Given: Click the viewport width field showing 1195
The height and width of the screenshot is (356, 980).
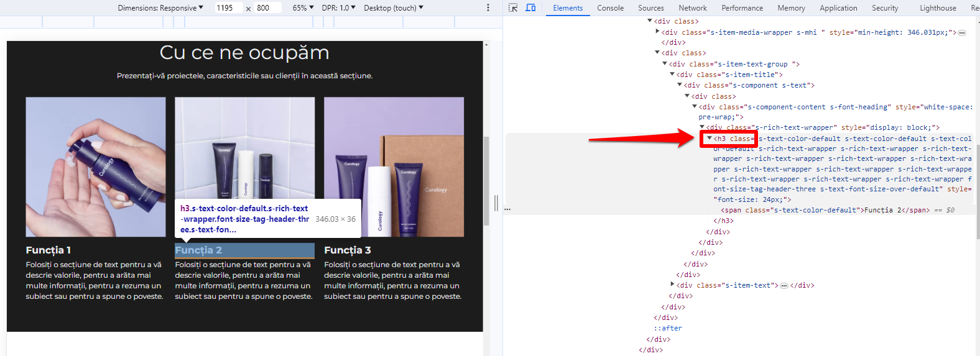Looking at the screenshot, I should (228, 8).
